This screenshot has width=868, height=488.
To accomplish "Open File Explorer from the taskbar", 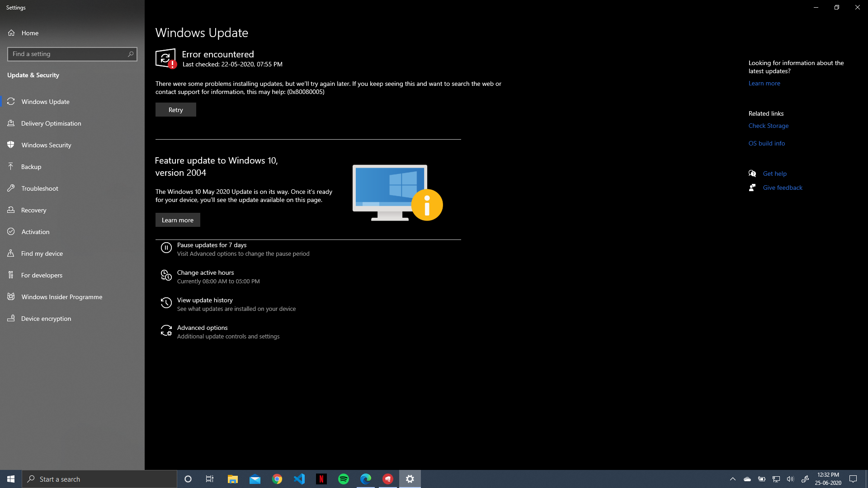I will [x=233, y=479].
